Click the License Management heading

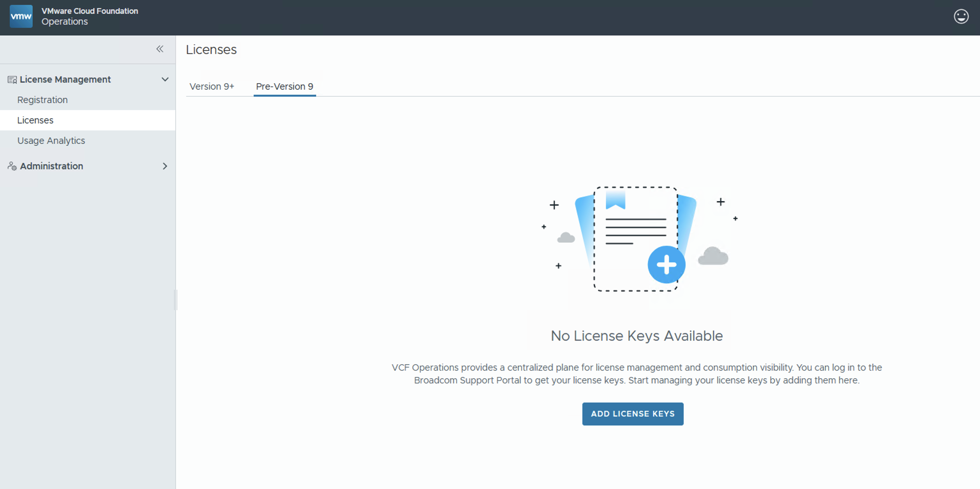tap(65, 79)
